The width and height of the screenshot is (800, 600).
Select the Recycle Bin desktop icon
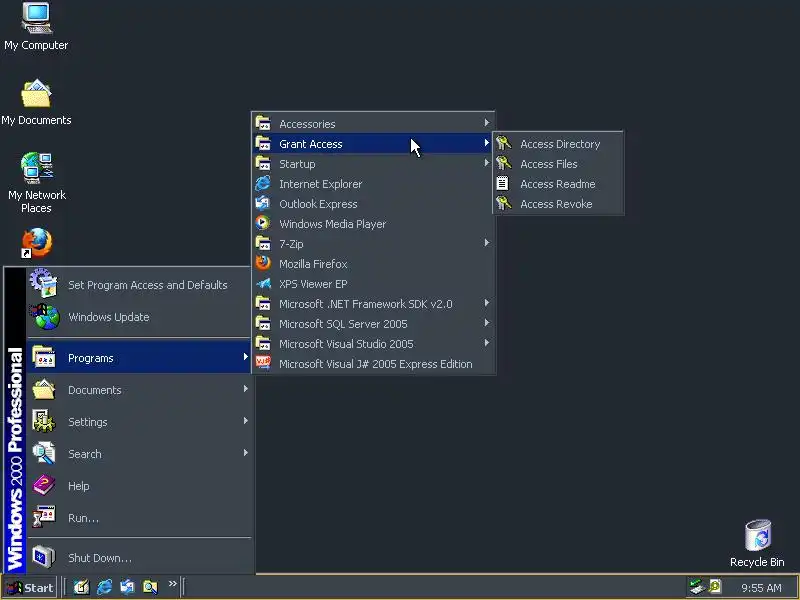click(x=757, y=543)
